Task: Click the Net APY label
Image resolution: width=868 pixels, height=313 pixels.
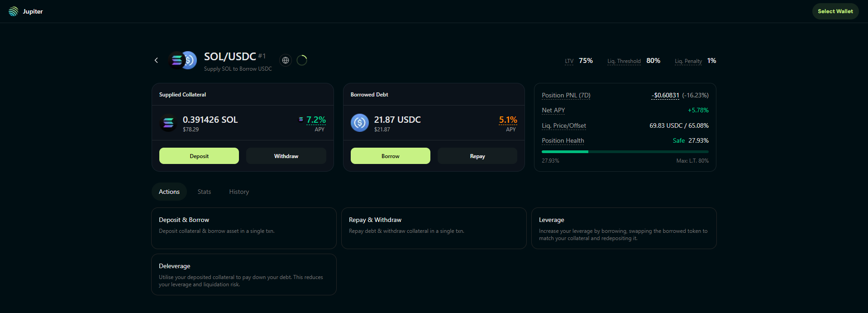Action: (x=553, y=110)
